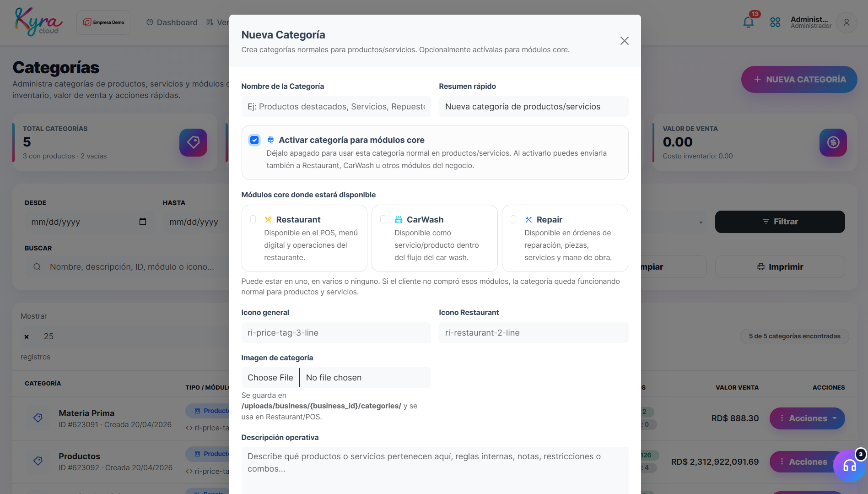Viewport: 868px width, 494px height.
Task: Open the Desde date calendar picker icon
Action: click(143, 222)
